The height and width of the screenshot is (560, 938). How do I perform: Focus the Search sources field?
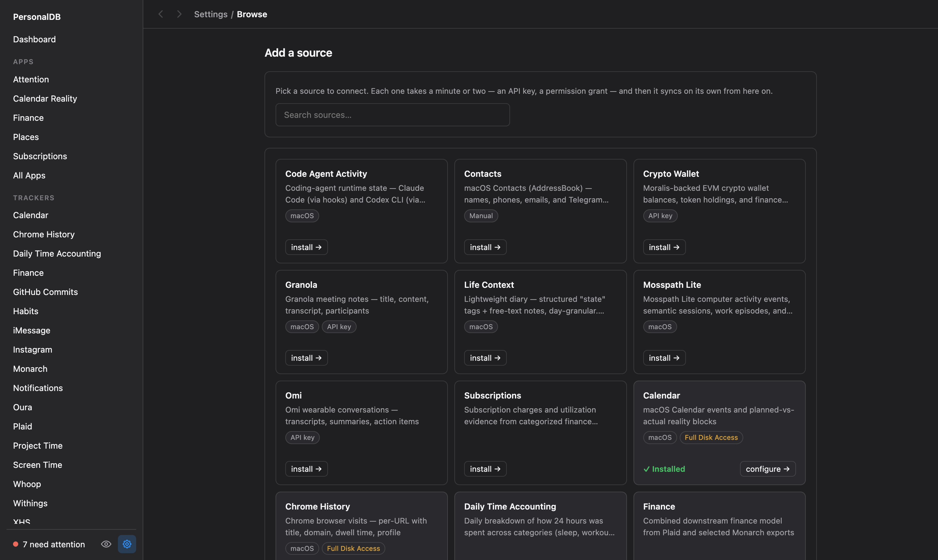coord(392,115)
